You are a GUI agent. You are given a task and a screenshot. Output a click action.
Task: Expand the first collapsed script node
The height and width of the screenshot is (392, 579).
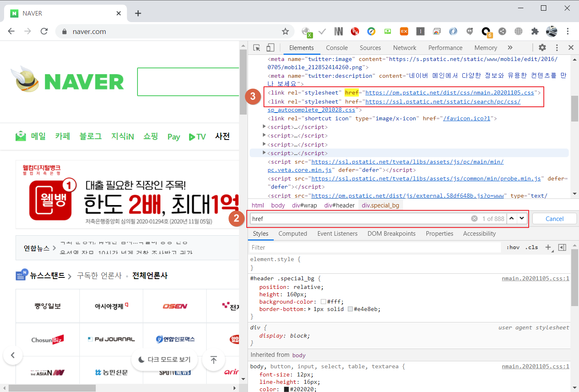(x=264, y=127)
